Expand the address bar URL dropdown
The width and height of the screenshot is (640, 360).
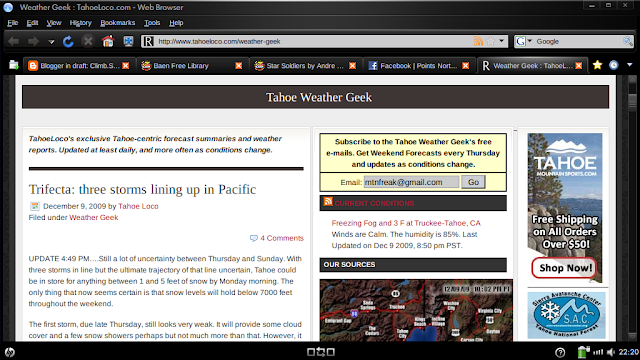pos(502,41)
